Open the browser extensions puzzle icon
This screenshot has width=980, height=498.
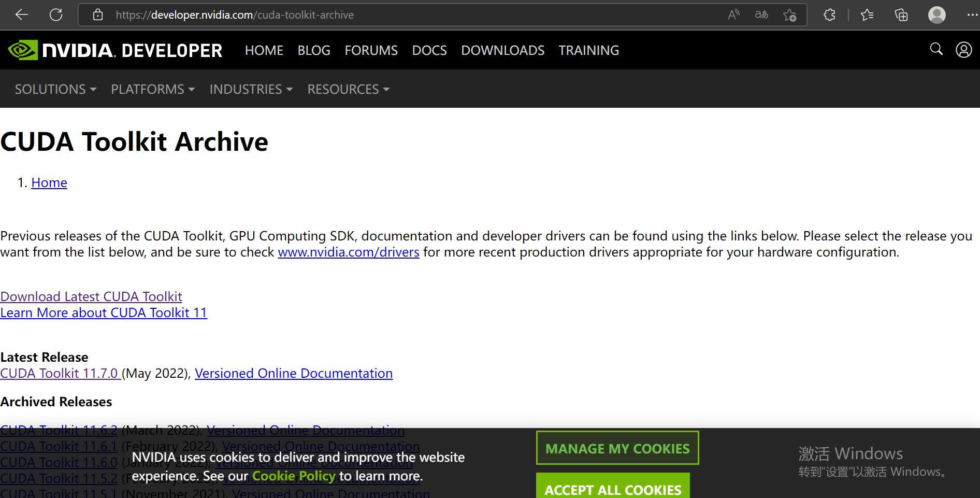[x=829, y=15]
